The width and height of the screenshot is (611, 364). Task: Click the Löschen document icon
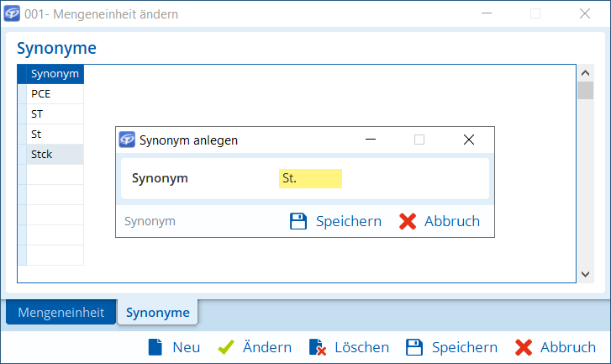tap(317, 347)
